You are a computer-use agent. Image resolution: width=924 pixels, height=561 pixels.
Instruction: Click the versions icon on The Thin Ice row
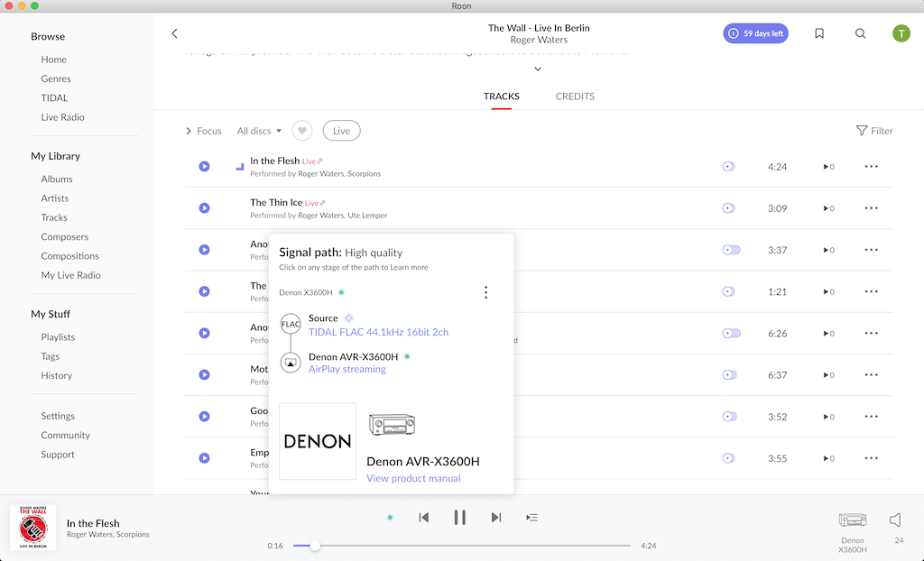pos(729,208)
